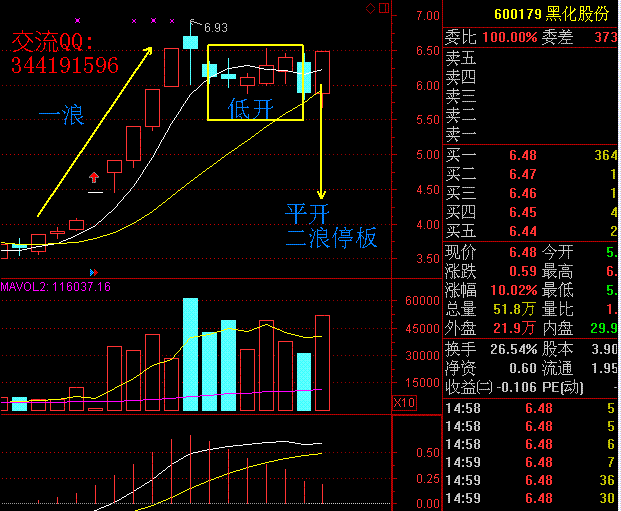Select the 买五 bid row at 6.44
621x511 pixels.
(x=530, y=231)
